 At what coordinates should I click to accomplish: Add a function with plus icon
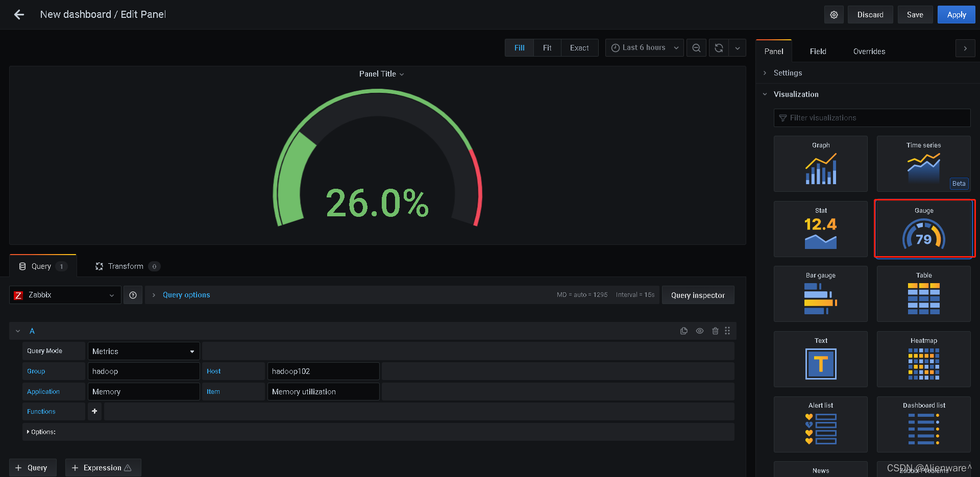94,411
